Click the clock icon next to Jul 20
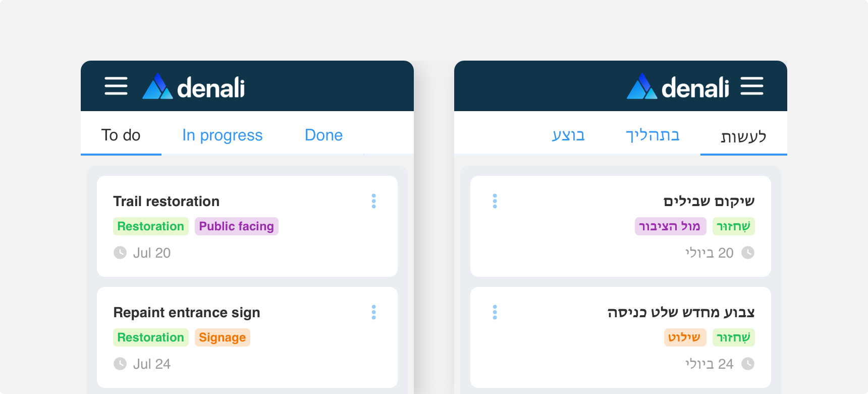868x394 pixels. pos(120,253)
